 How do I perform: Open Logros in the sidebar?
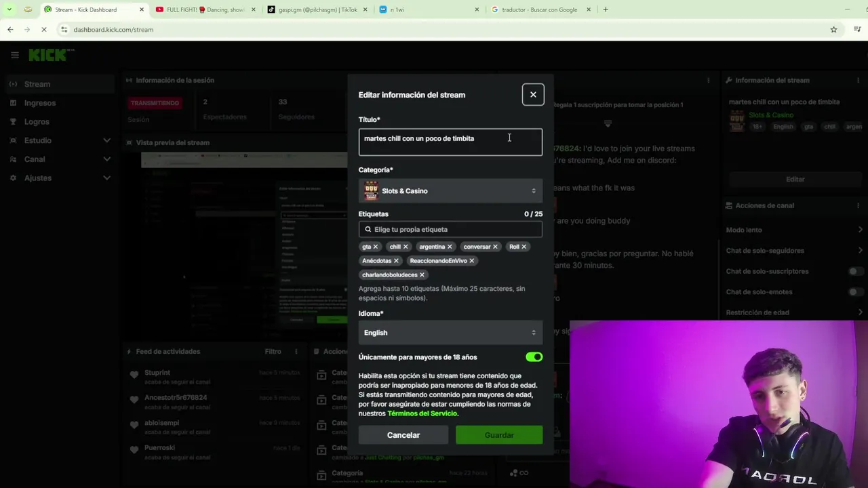tap(37, 121)
